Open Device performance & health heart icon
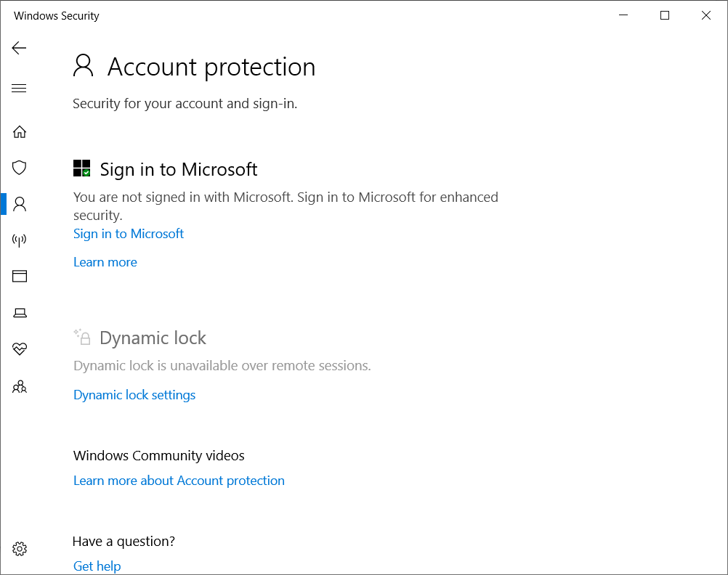This screenshot has height=575, width=728. pyautogui.click(x=20, y=348)
